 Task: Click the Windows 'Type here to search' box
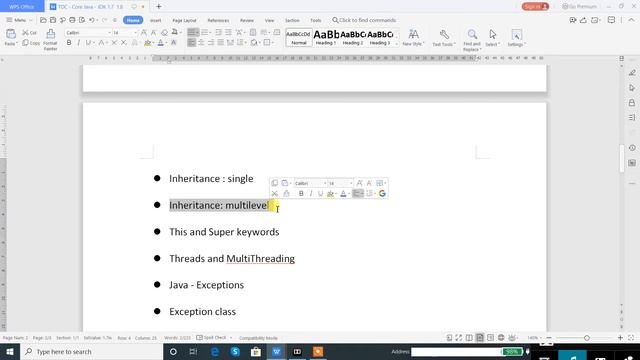coord(91,351)
